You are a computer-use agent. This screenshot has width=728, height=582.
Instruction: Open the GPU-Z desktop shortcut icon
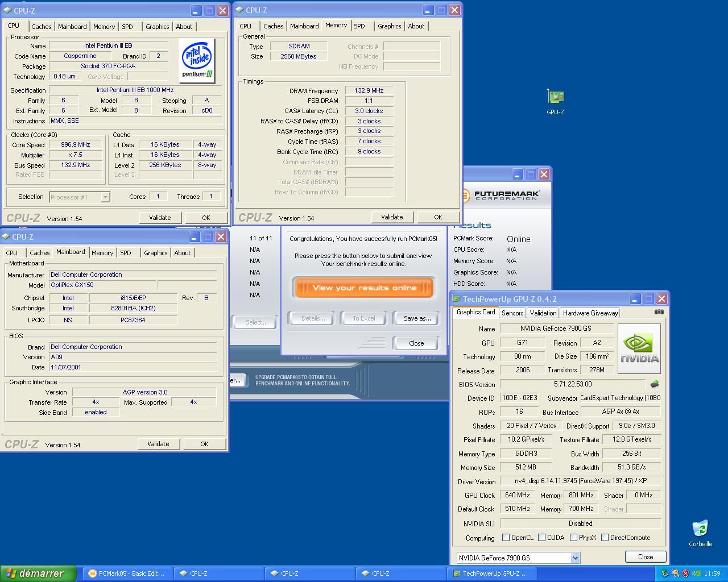coord(555,102)
